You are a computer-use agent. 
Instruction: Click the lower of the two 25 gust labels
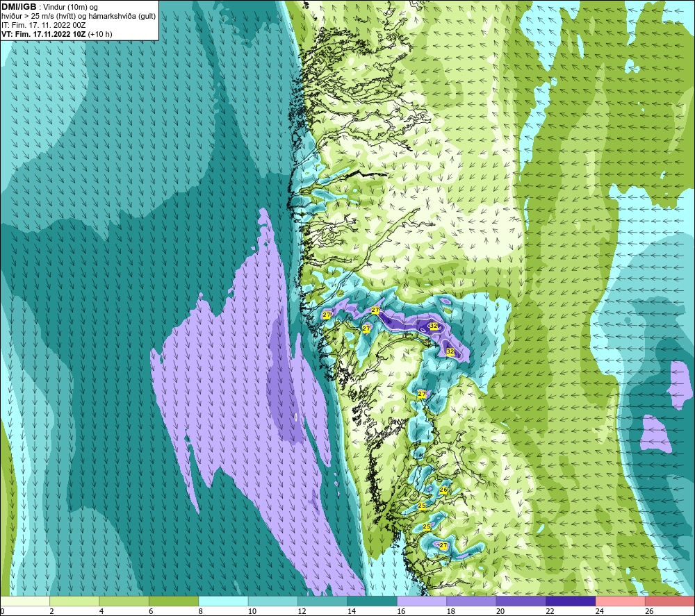(x=427, y=526)
